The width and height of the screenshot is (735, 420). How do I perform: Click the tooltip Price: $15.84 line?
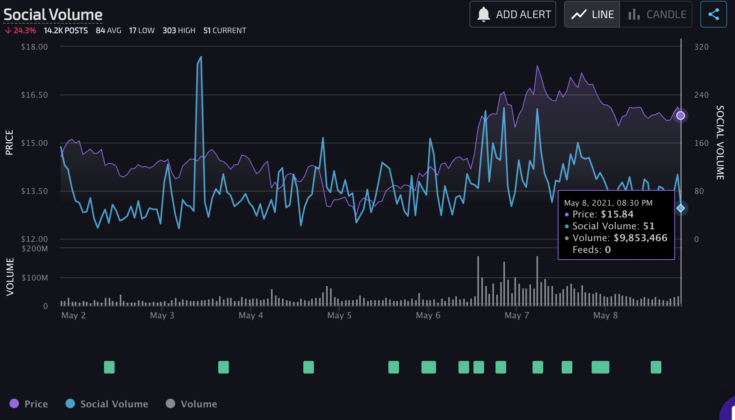click(599, 214)
